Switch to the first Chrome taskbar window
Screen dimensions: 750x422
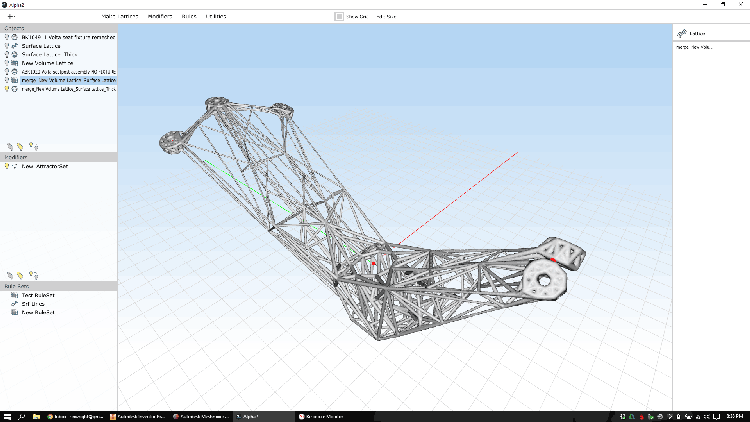pyautogui.click(x=75, y=417)
